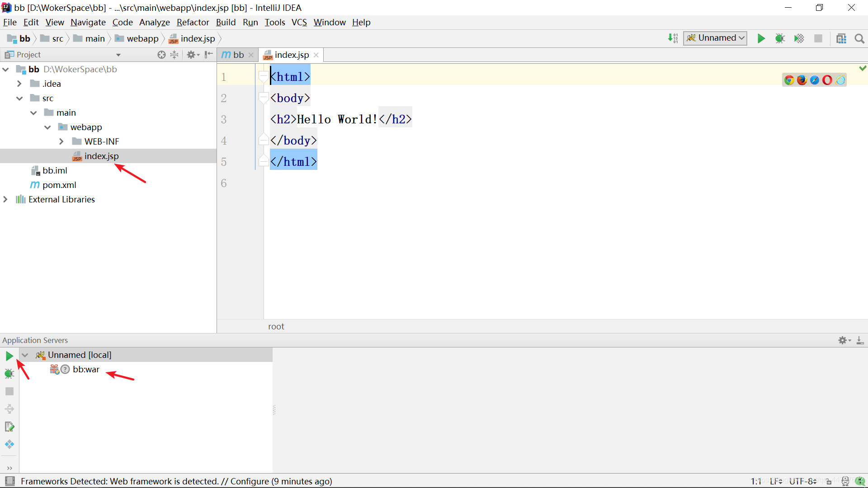
Task: Run the Unnamed configuration from the toolbar
Action: tap(761, 38)
